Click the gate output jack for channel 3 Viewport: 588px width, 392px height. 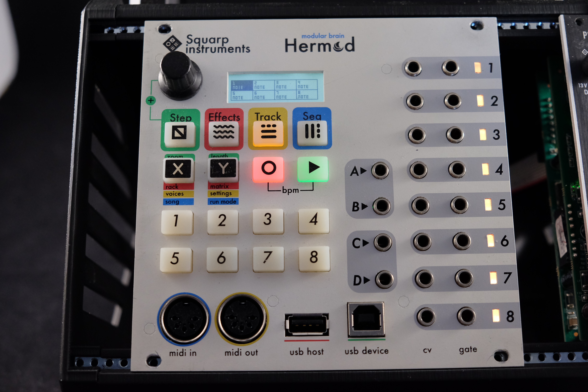tap(455, 135)
